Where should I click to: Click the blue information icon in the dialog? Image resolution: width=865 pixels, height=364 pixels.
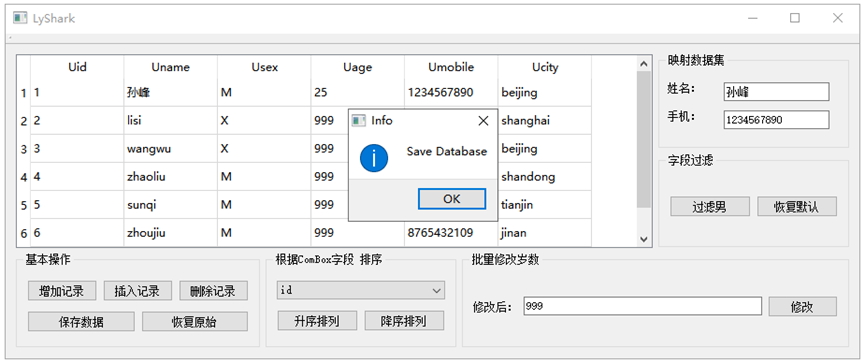coord(374,157)
